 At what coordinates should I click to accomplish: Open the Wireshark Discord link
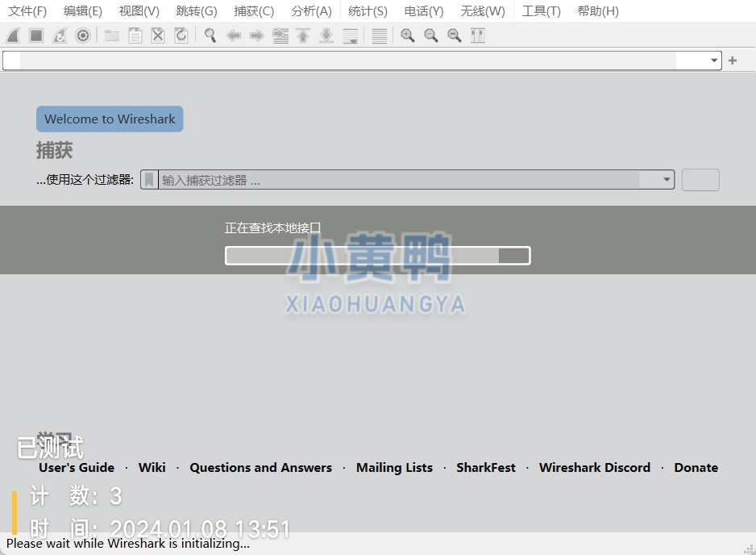595,468
